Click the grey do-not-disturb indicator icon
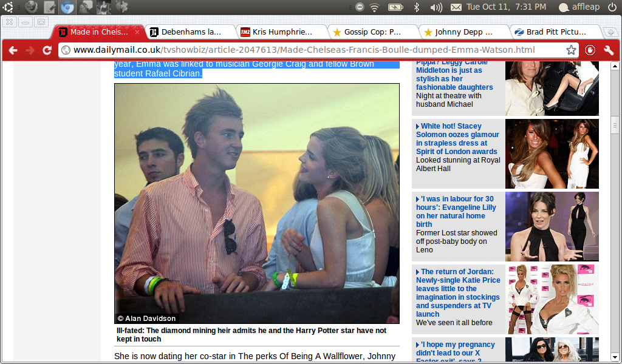 pyautogui.click(x=360, y=7)
